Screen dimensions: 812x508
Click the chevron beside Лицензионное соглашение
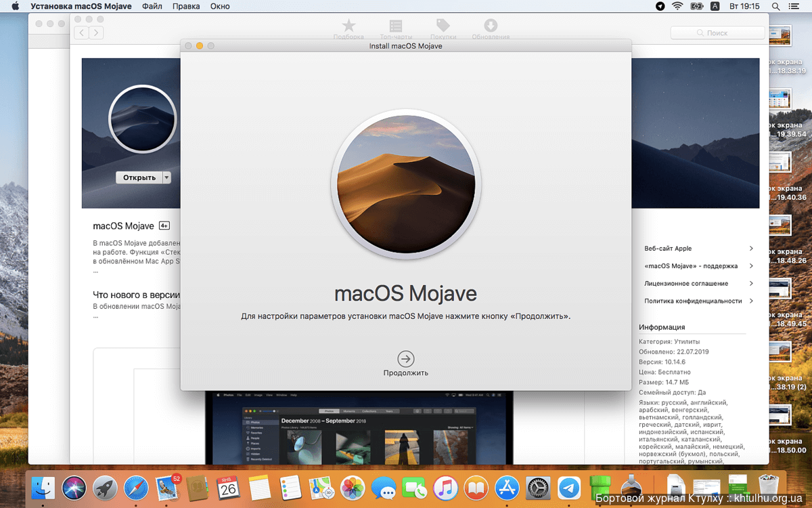pos(751,284)
